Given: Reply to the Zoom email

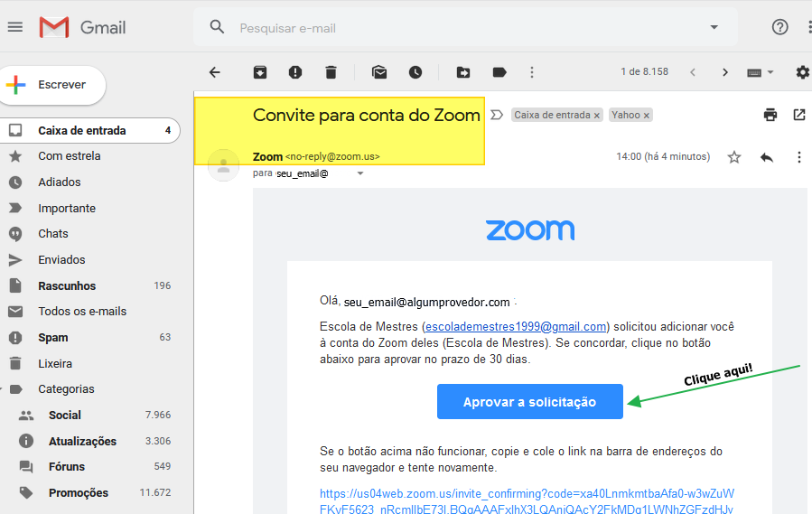Looking at the screenshot, I should [767, 157].
